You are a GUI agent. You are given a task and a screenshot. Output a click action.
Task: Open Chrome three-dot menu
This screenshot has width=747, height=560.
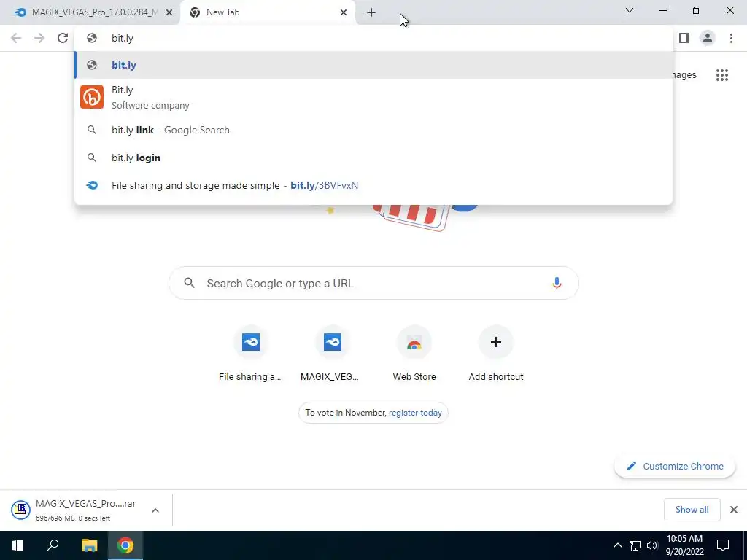(x=731, y=38)
